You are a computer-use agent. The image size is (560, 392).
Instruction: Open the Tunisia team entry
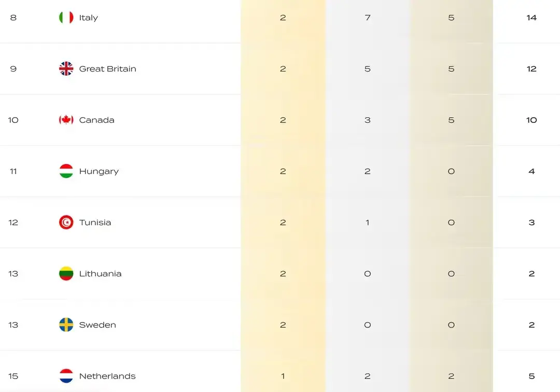click(95, 222)
